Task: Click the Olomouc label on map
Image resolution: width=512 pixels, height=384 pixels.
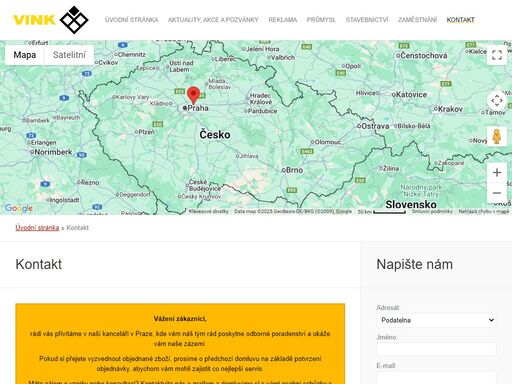Action: pos(328,142)
